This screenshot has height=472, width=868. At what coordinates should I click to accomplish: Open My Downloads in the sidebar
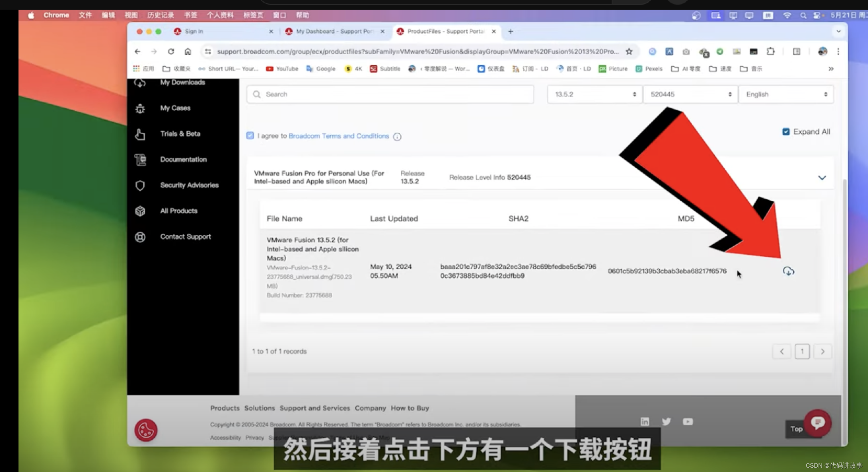click(x=182, y=83)
